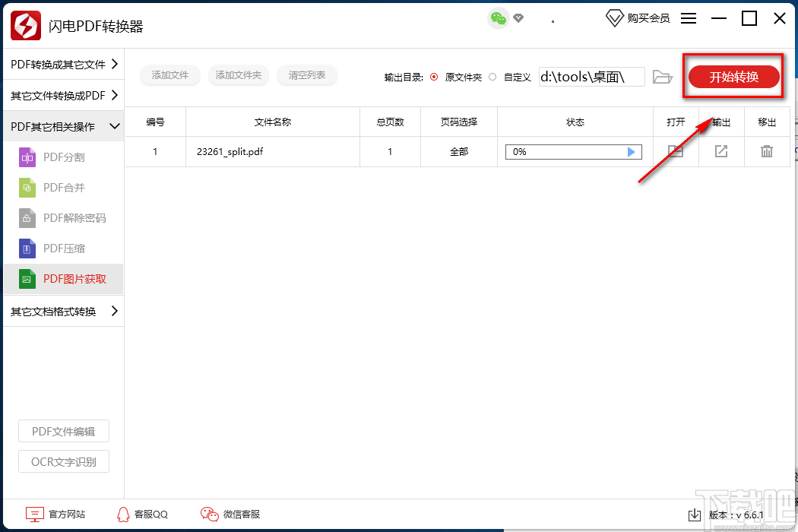Click the red lightning app logo
798x532 pixels.
click(25, 25)
